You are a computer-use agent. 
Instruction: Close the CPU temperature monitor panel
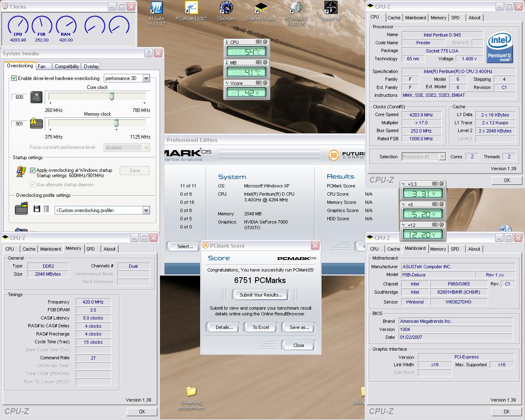click(x=265, y=42)
